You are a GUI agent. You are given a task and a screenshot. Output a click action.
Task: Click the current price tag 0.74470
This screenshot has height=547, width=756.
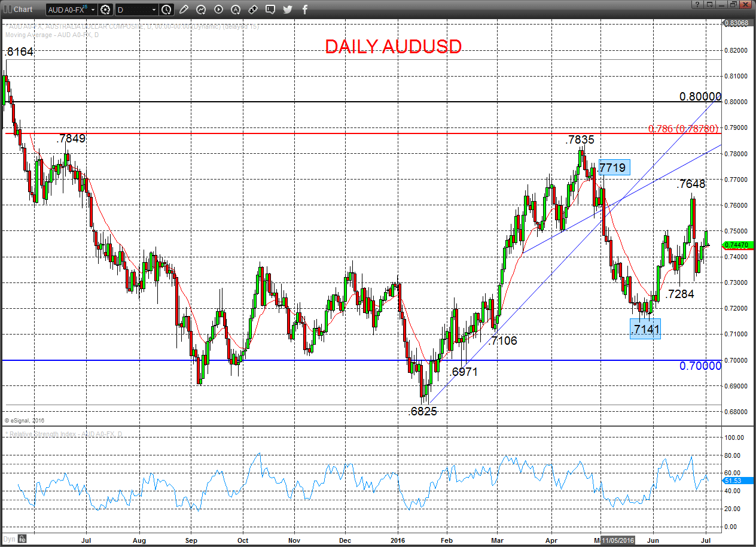pyautogui.click(x=738, y=245)
